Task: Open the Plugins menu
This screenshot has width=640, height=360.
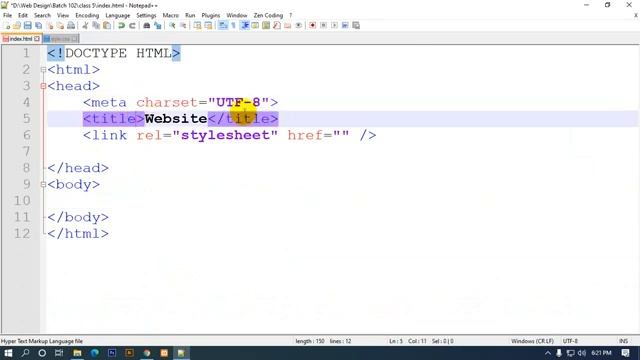Action: [211, 15]
